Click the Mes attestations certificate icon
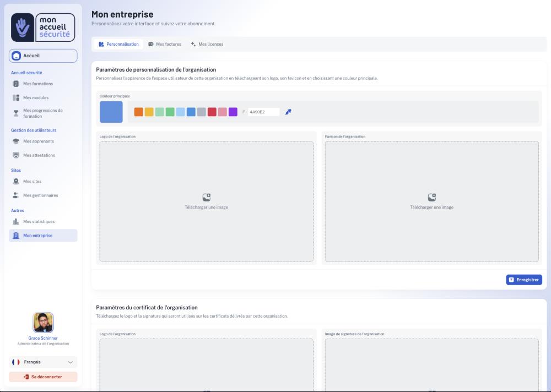Viewport: 551px width, 392px height. (x=16, y=155)
